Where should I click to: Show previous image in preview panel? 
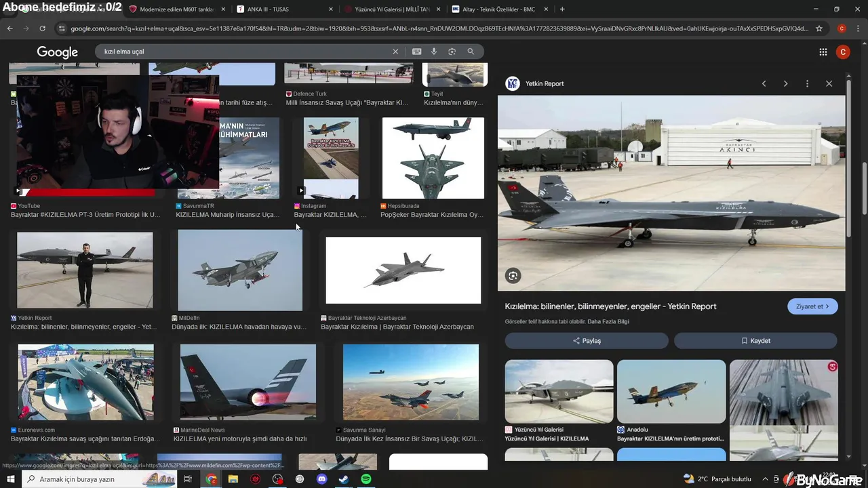764,83
